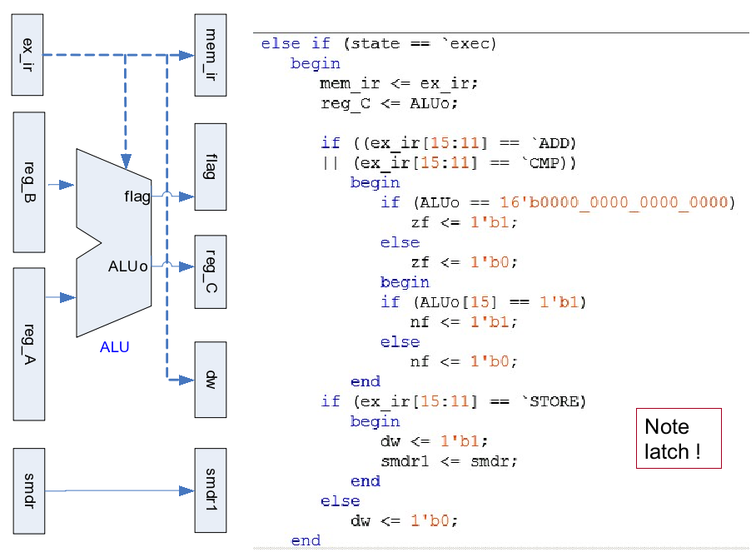
Task: Click the ALUo output label inside the ALU
Action: click(127, 266)
